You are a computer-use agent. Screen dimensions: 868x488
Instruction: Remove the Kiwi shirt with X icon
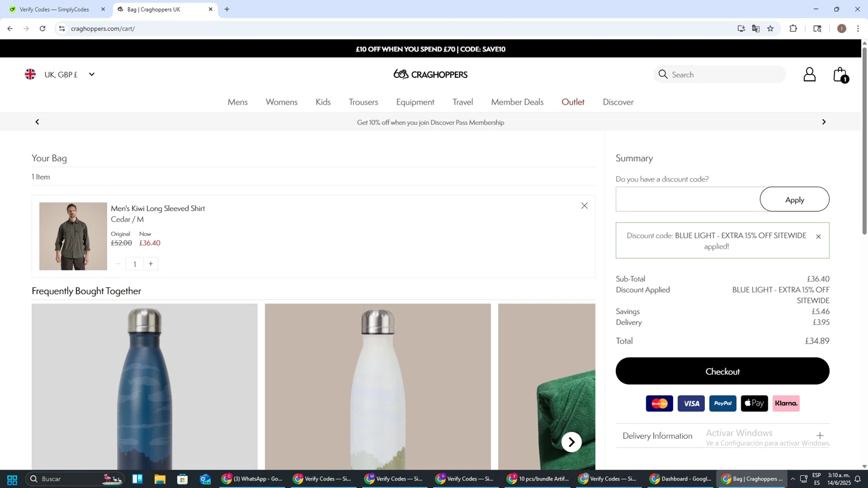[584, 206]
